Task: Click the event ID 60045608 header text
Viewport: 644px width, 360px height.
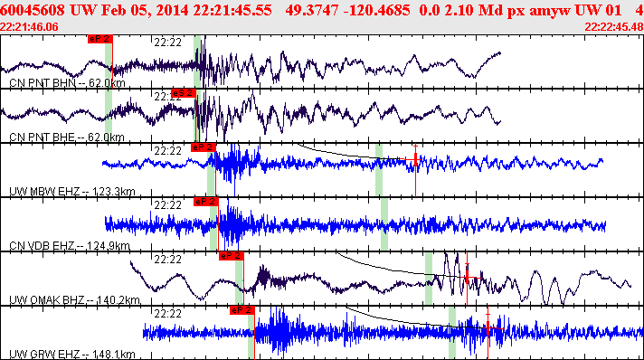Action: pyautogui.click(x=33, y=10)
